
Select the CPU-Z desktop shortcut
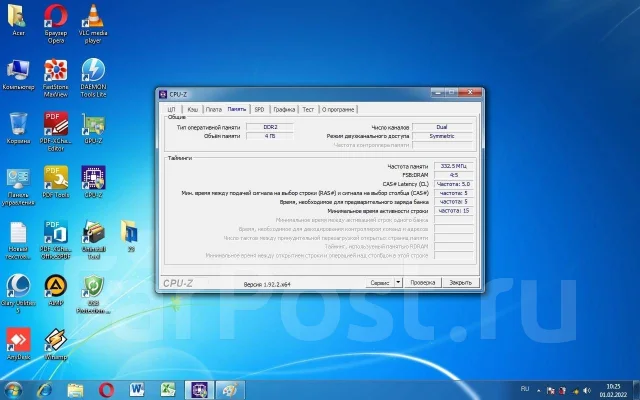tap(93, 182)
